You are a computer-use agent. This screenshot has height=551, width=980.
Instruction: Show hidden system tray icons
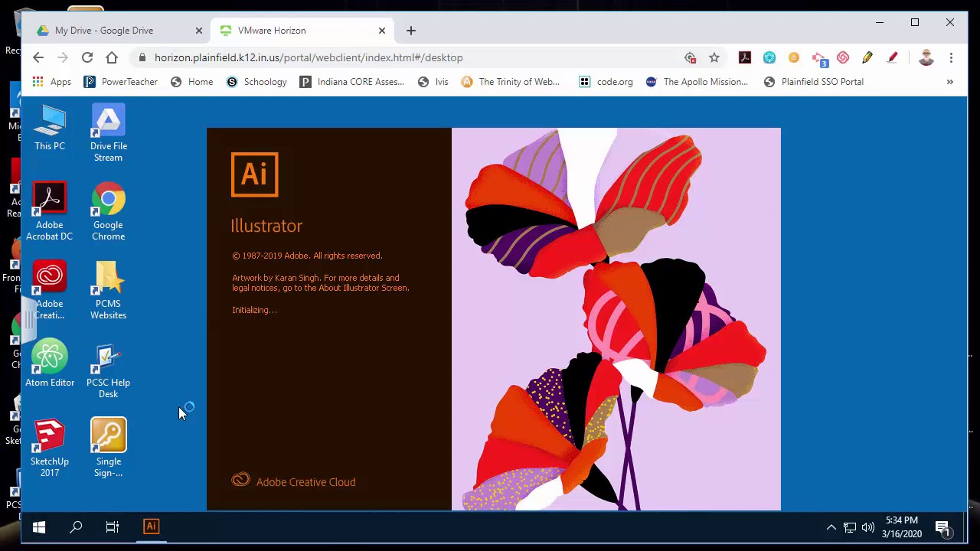click(831, 527)
